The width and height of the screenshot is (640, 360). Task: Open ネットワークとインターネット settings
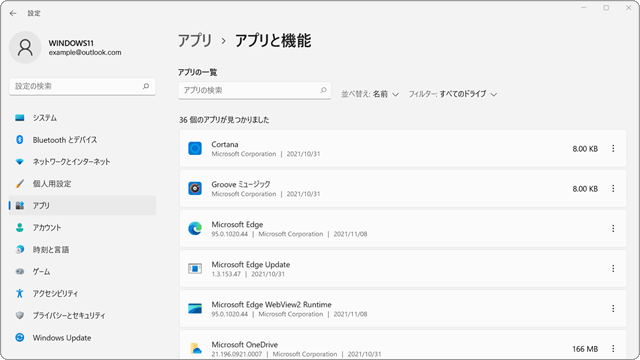click(x=82, y=162)
